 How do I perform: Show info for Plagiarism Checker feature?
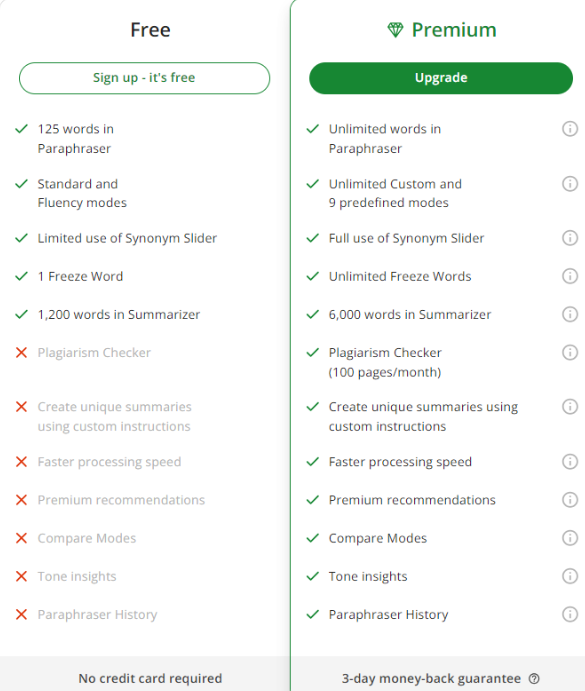(570, 353)
